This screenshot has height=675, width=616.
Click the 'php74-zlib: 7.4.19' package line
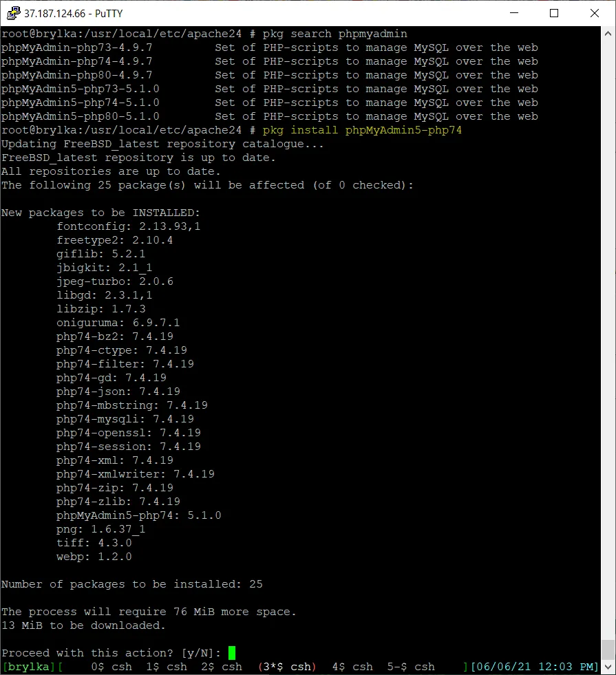coord(118,502)
